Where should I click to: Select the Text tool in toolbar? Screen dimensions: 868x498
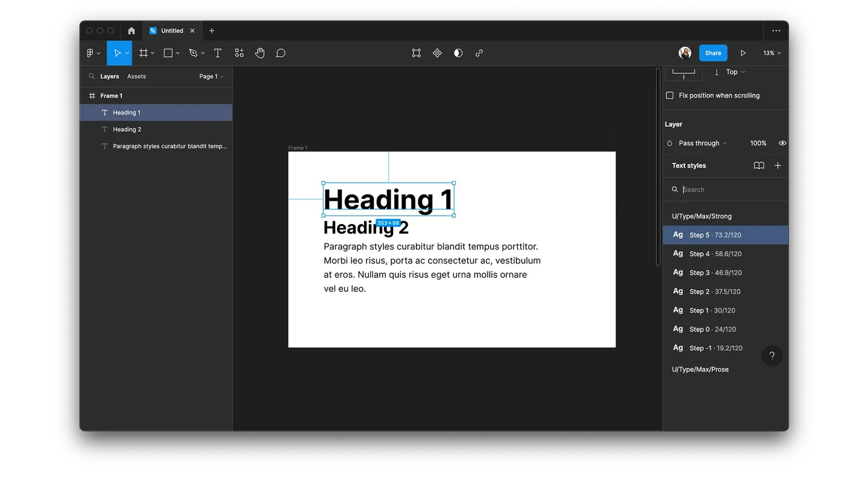218,53
